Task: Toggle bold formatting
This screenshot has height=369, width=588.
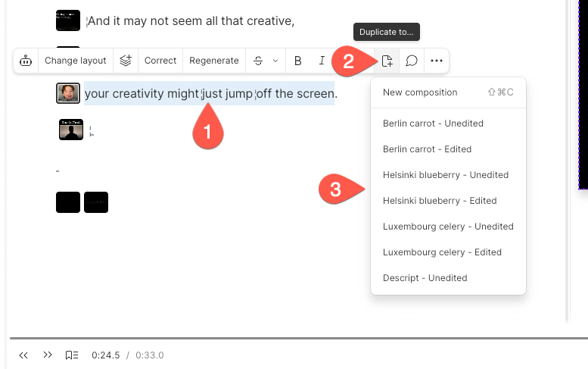Action: click(297, 61)
